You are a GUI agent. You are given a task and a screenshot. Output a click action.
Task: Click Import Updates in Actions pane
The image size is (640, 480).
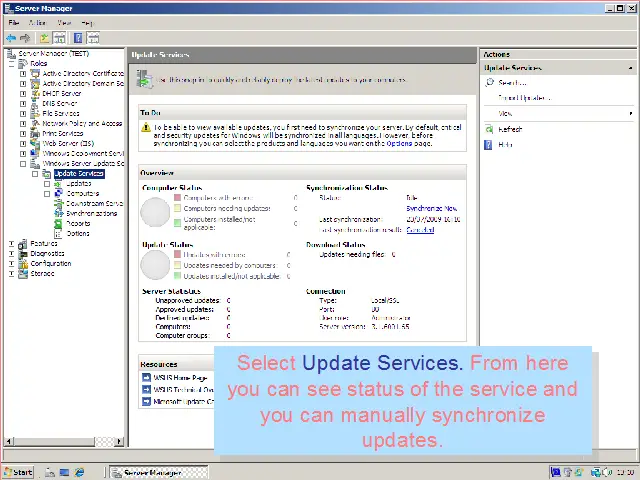(524, 98)
